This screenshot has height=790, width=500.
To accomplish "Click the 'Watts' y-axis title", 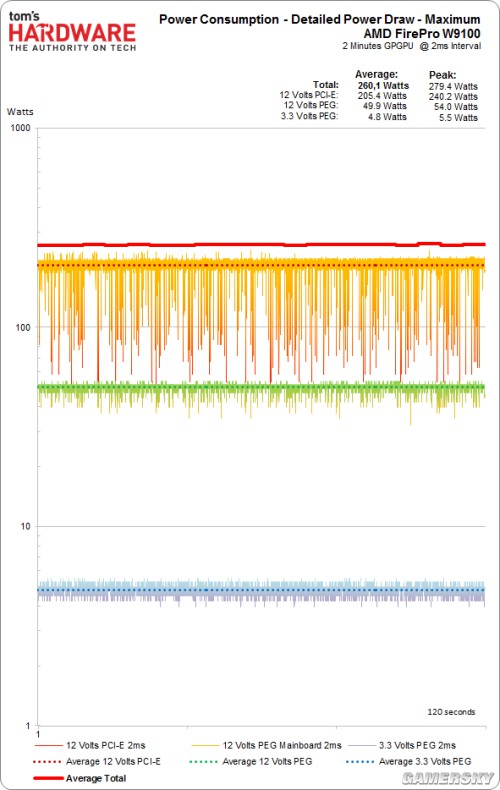I will pyautogui.click(x=20, y=112).
